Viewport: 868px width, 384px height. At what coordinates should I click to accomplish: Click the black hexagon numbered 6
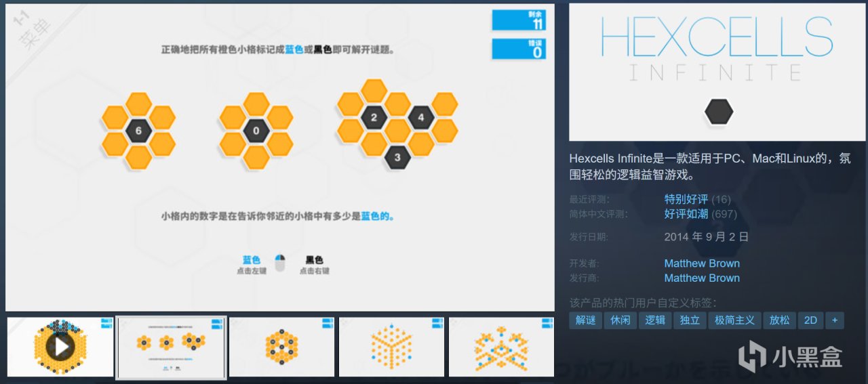[x=138, y=131]
